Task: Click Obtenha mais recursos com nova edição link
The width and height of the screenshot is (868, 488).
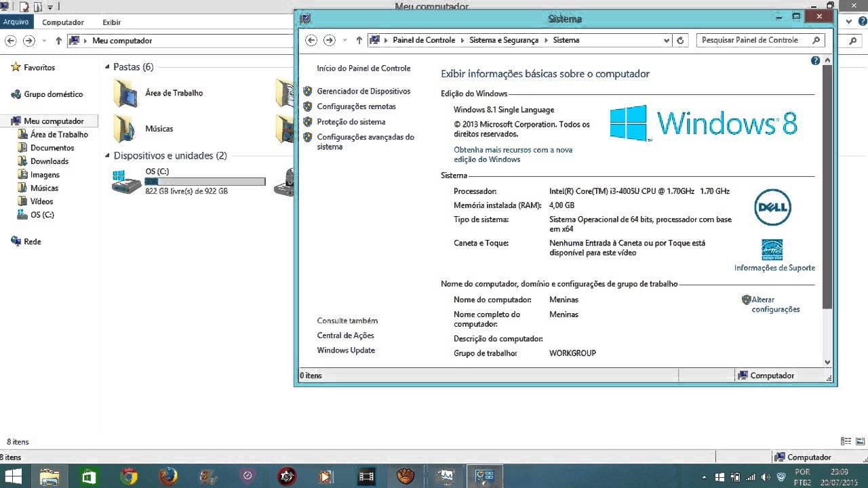Action: click(513, 155)
